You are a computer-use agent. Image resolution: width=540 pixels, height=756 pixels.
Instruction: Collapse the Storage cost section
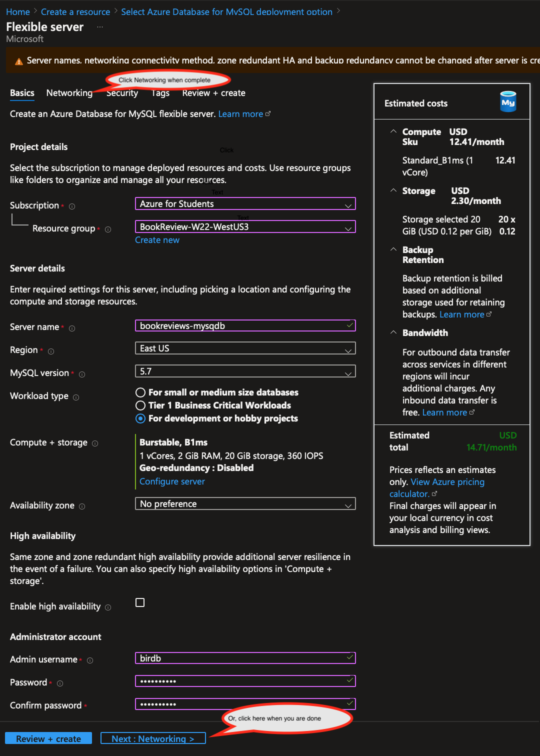(x=393, y=190)
